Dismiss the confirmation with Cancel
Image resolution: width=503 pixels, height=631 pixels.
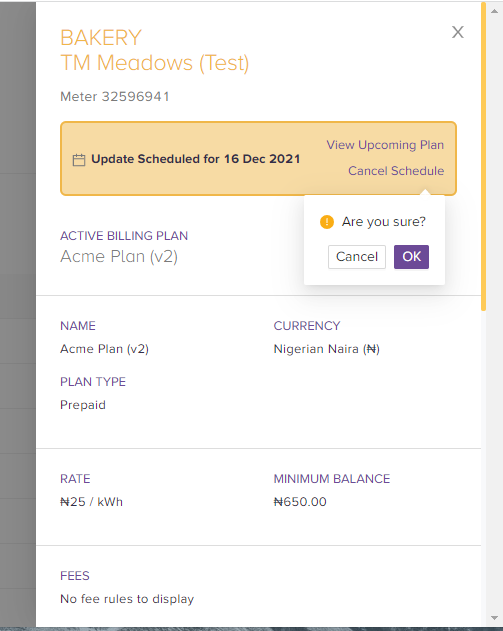pyautogui.click(x=357, y=257)
